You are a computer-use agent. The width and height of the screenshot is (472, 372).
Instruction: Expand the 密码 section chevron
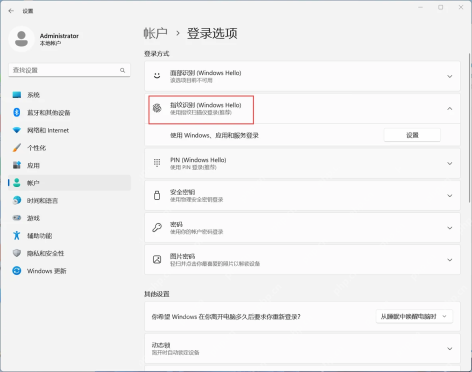point(450,228)
